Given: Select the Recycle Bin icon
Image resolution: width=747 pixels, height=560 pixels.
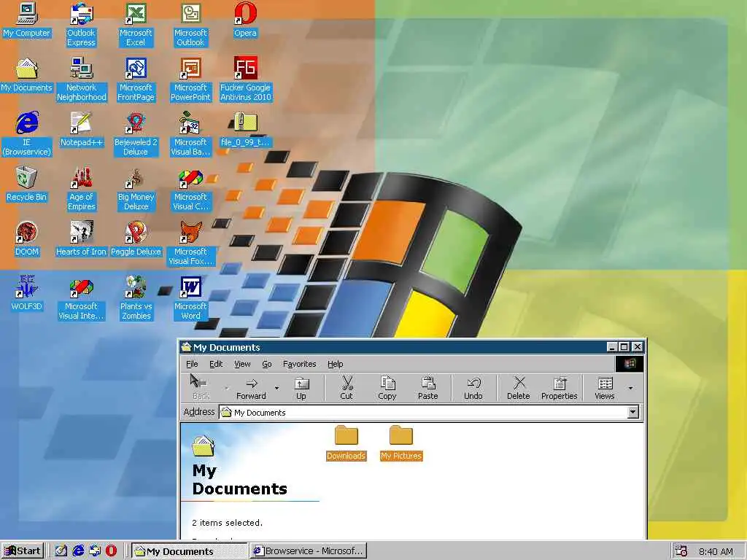Looking at the screenshot, I should (x=27, y=184).
